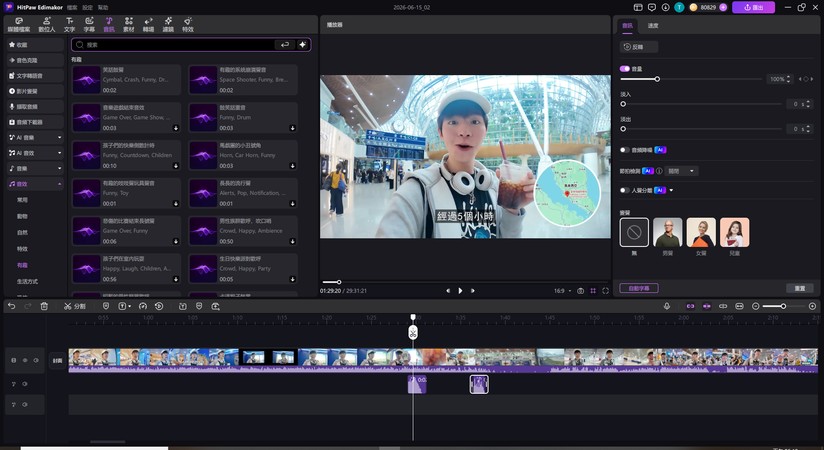The height and width of the screenshot is (450, 824).
Task: Select the 動物 (Animals) subcategory
Action: (22, 216)
